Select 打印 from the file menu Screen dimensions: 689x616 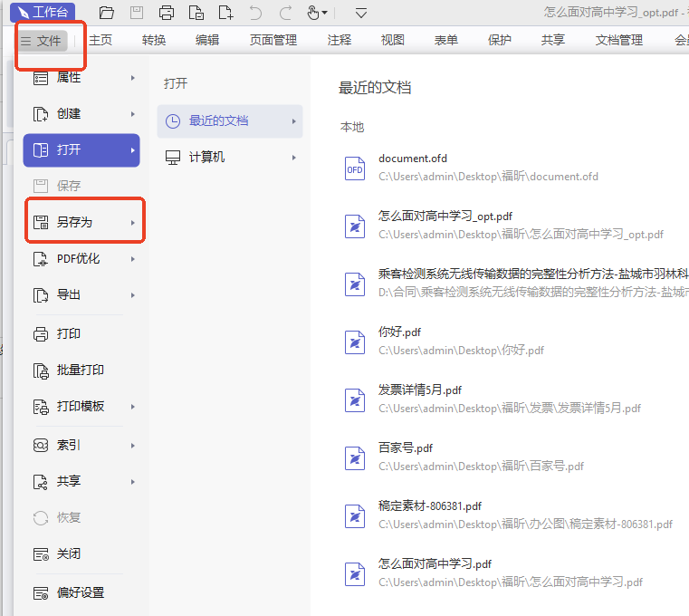(68, 333)
